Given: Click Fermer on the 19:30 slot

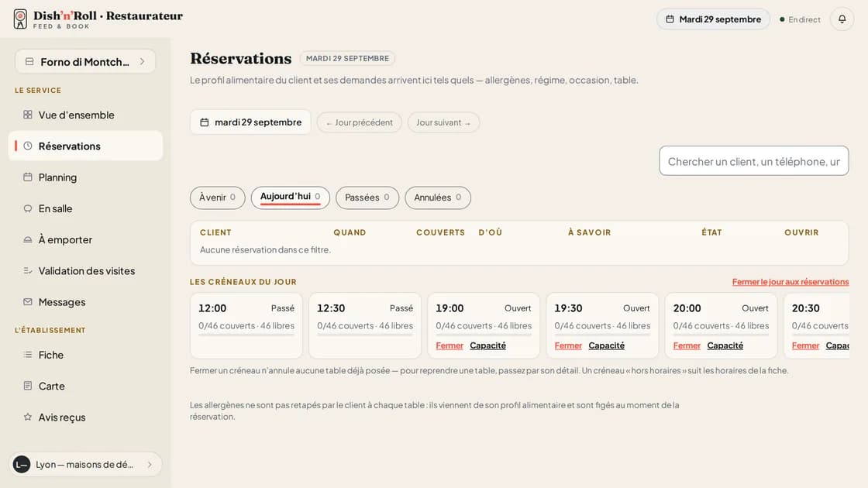Looking at the screenshot, I should [568, 345].
